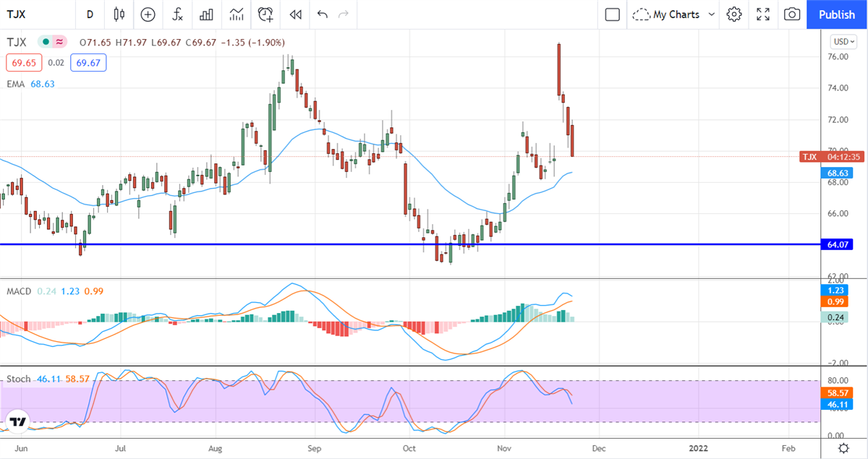
Task: Click the blue 69.67 buy price box
Action: point(88,63)
